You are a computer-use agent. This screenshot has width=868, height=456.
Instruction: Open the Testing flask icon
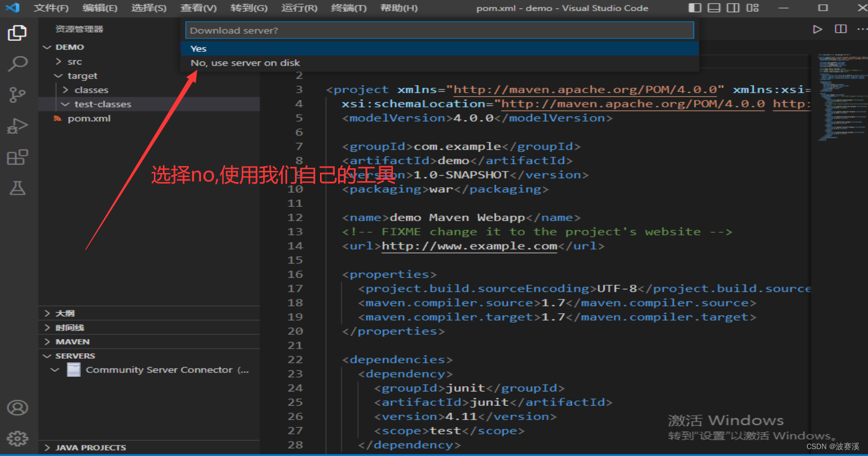pyautogui.click(x=17, y=188)
